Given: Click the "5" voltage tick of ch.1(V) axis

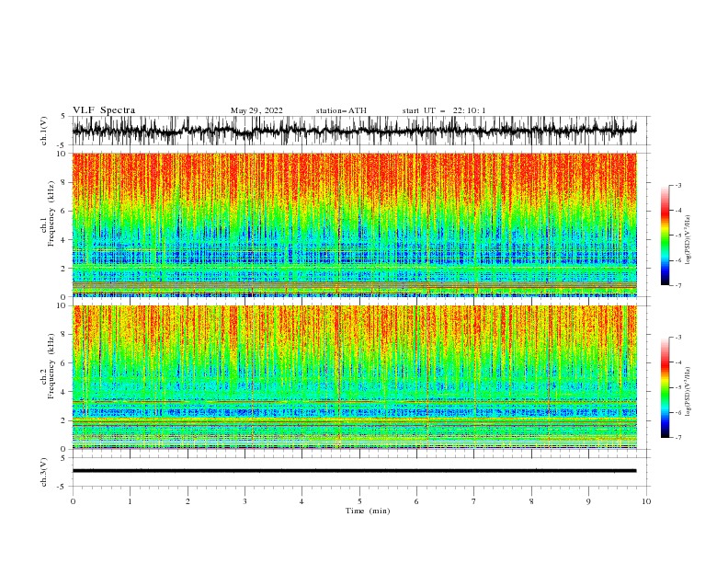Looking at the screenshot, I should tap(63, 117).
